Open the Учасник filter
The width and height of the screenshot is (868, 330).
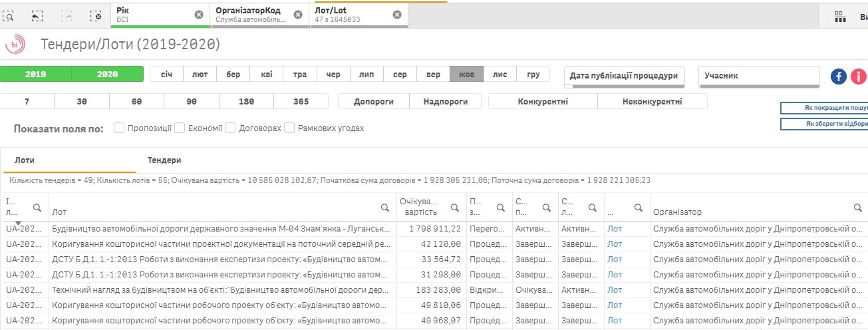(759, 76)
